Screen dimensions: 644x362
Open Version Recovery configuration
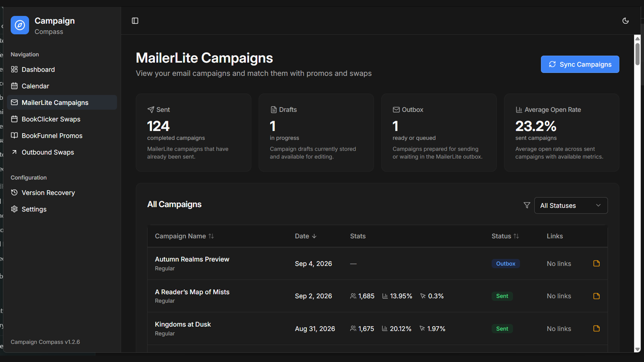pyautogui.click(x=62, y=193)
